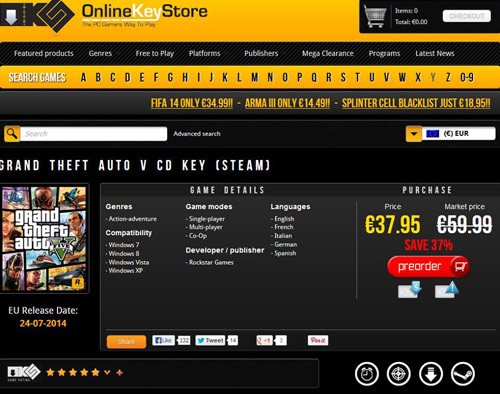Click the warning envelope notification icon

[x=447, y=290]
